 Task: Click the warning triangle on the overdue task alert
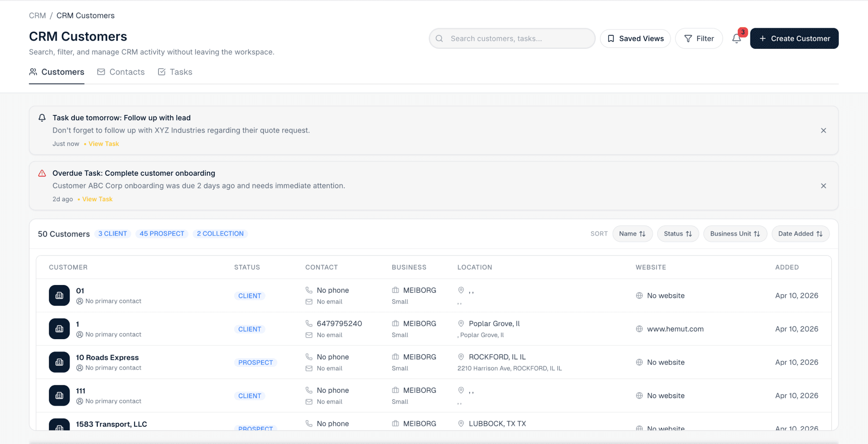[x=42, y=174]
